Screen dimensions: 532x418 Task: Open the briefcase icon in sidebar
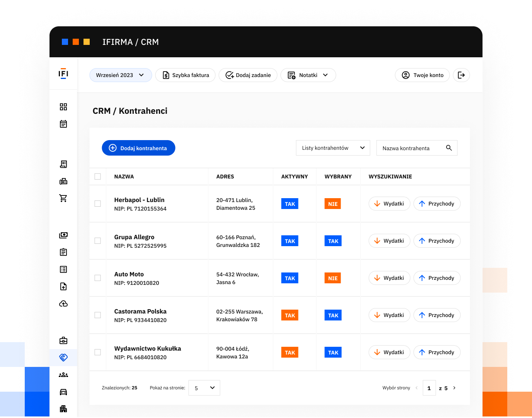(x=63, y=341)
